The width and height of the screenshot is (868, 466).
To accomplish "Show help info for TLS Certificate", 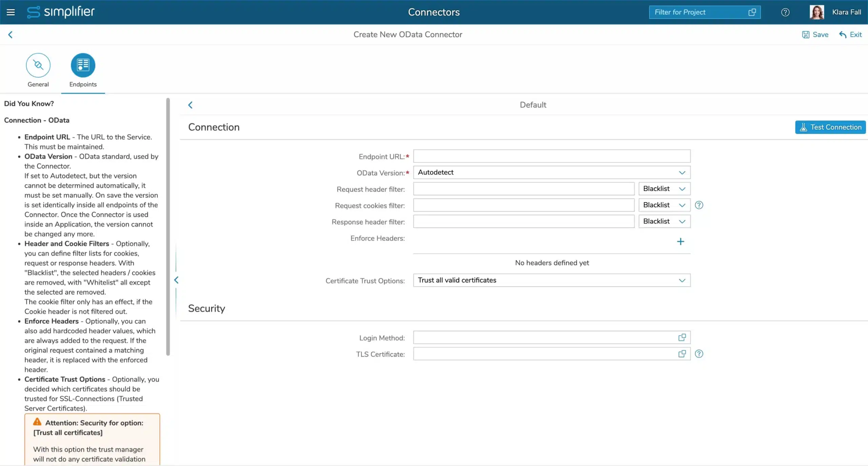I will coord(699,354).
